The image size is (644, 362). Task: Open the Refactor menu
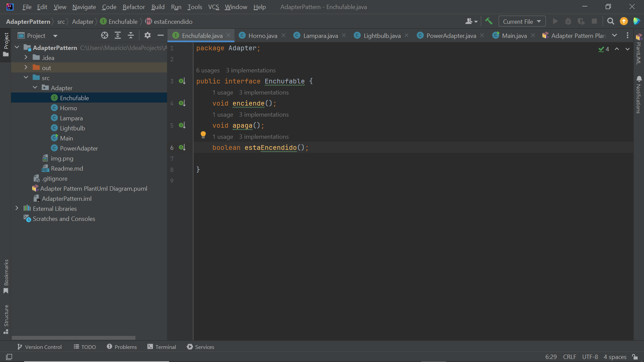[x=133, y=7]
